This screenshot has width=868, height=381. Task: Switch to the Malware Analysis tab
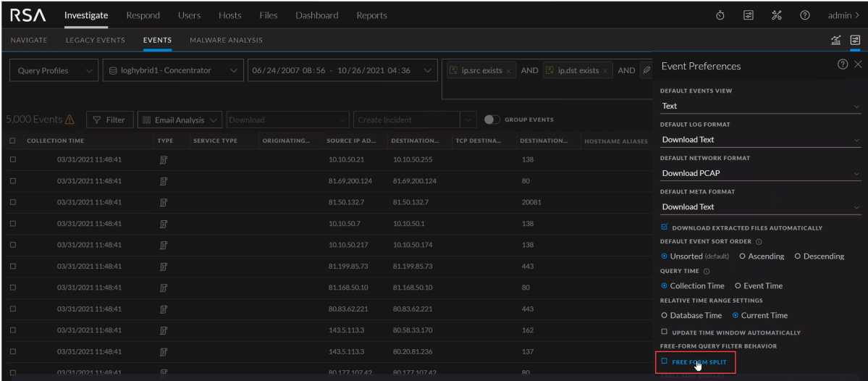(x=226, y=40)
